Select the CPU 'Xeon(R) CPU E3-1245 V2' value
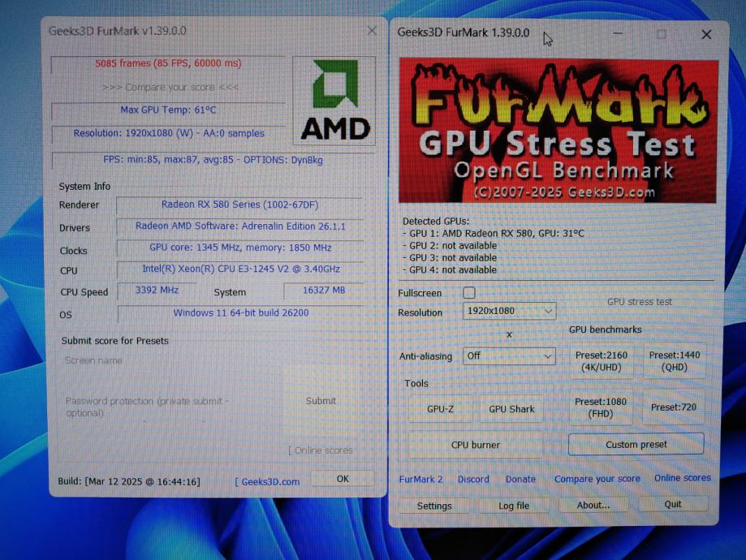Viewport: 746px width, 560px height. pos(239,269)
